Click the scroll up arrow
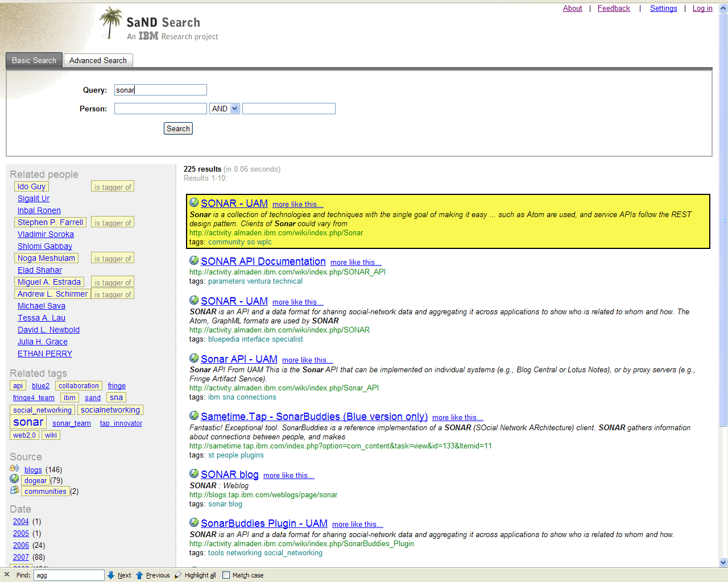The height and width of the screenshot is (582, 728). (x=723, y=9)
